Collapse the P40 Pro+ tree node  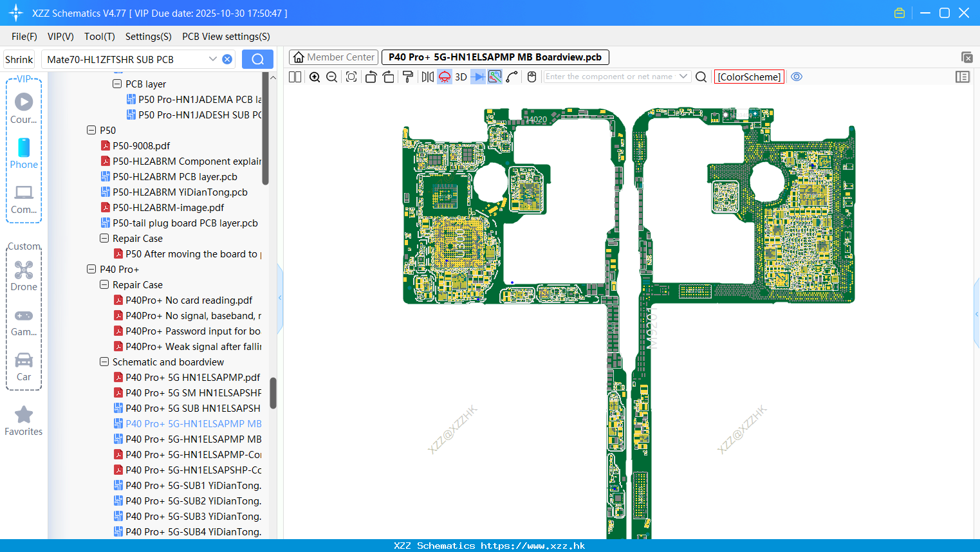point(91,269)
